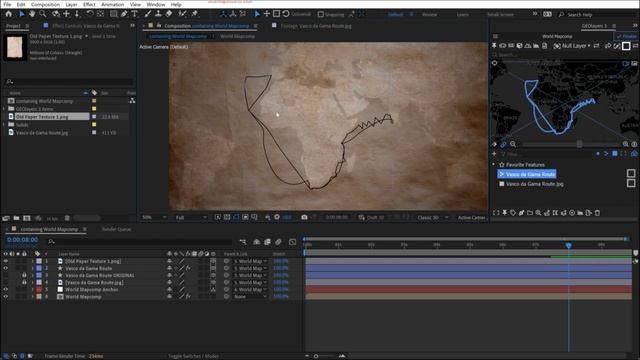Switch to Effect Controls tab
The image size is (640, 360).
[x=86, y=26]
